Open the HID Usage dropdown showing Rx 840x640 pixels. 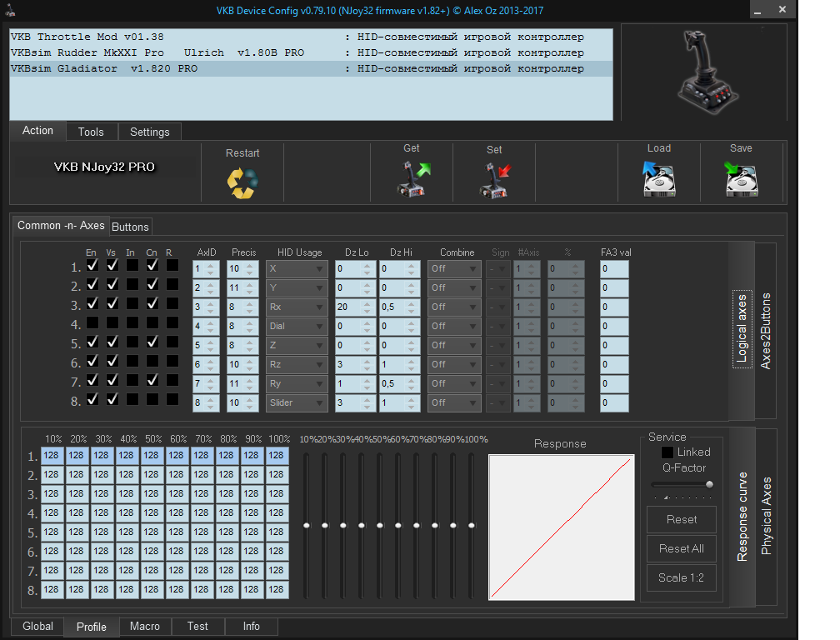click(297, 307)
